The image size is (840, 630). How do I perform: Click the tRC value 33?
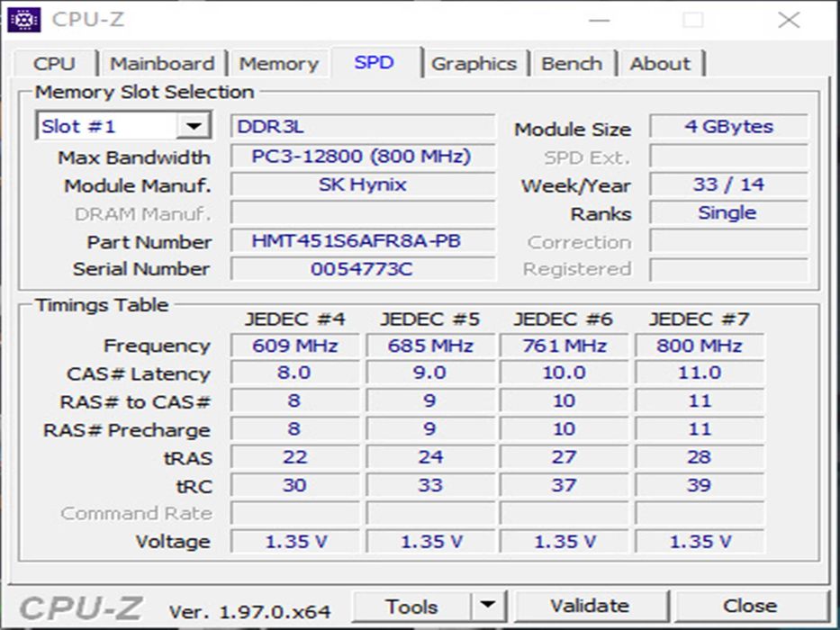pyautogui.click(x=430, y=485)
